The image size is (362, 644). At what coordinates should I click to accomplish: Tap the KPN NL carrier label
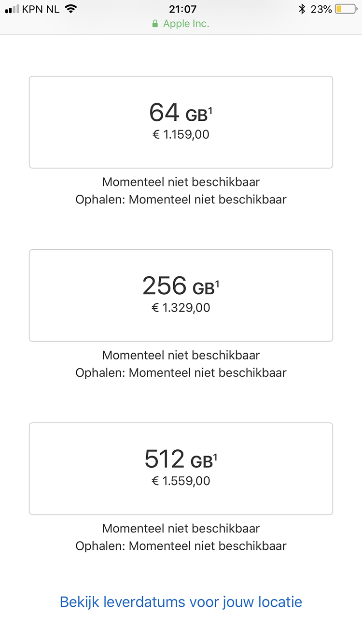(41, 9)
